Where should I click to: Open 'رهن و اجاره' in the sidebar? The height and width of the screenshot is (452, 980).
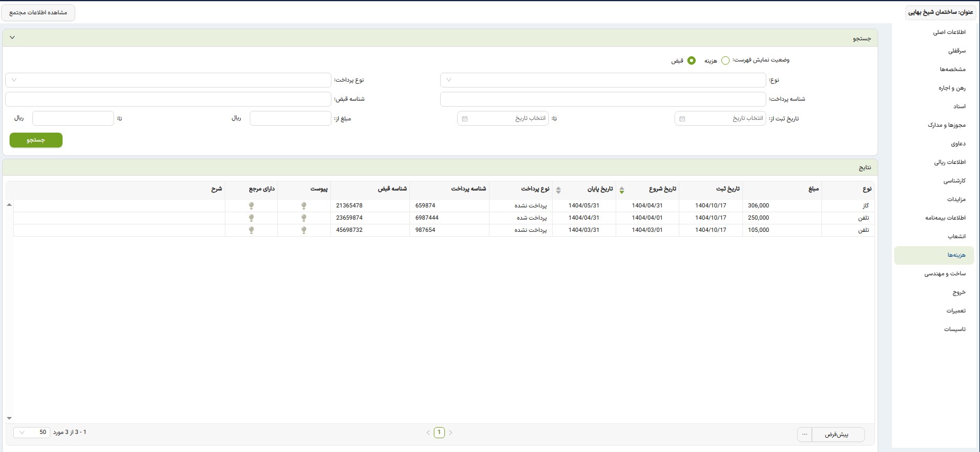click(951, 88)
